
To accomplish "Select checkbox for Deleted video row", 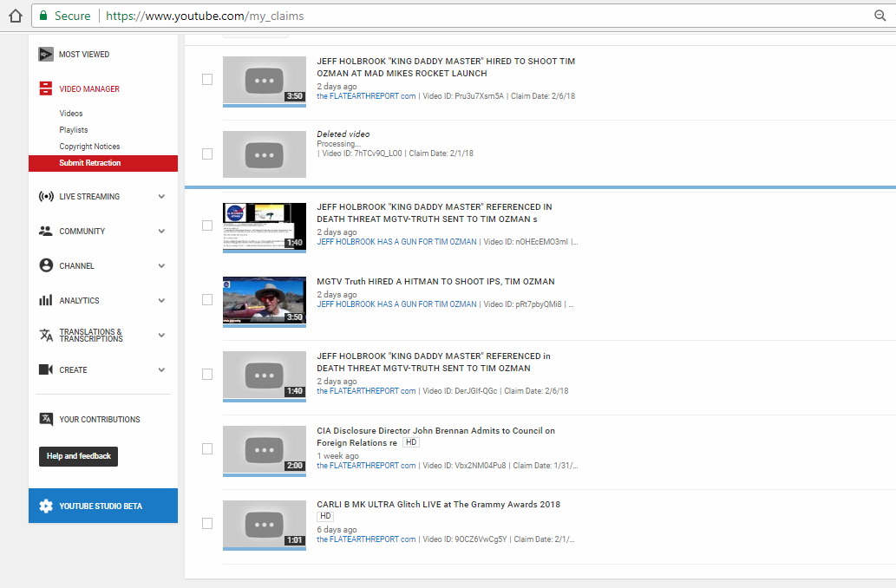I will [207, 154].
